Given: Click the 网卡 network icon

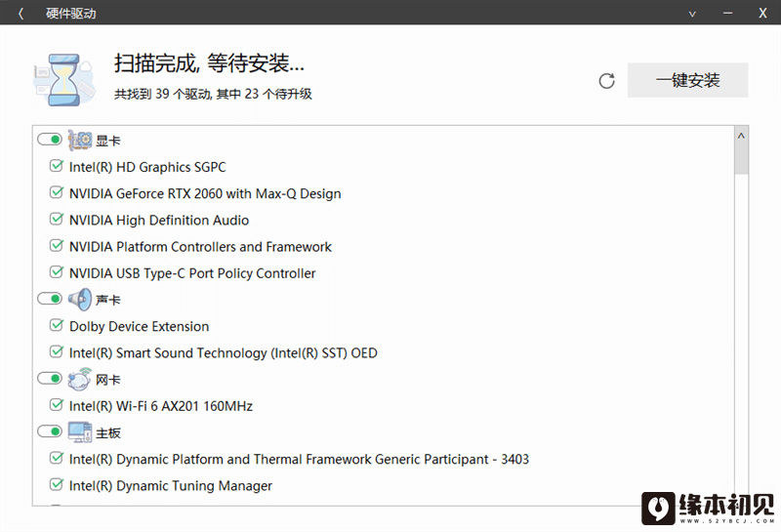Looking at the screenshot, I should pyautogui.click(x=80, y=379).
